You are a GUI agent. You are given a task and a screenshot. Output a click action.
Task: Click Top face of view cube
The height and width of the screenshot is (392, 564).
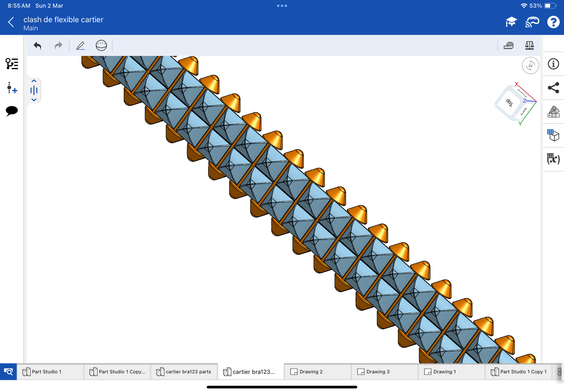(509, 103)
